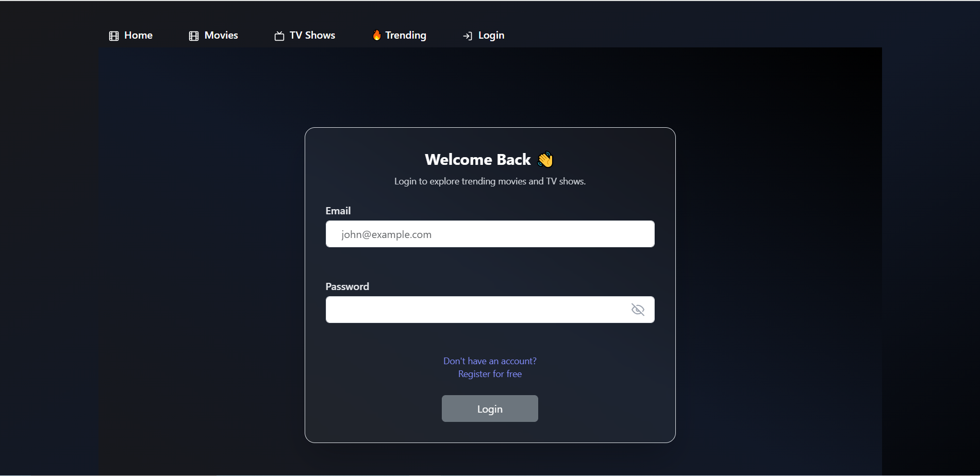
Task: Click inside the Password input field
Action: coord(474,310)
